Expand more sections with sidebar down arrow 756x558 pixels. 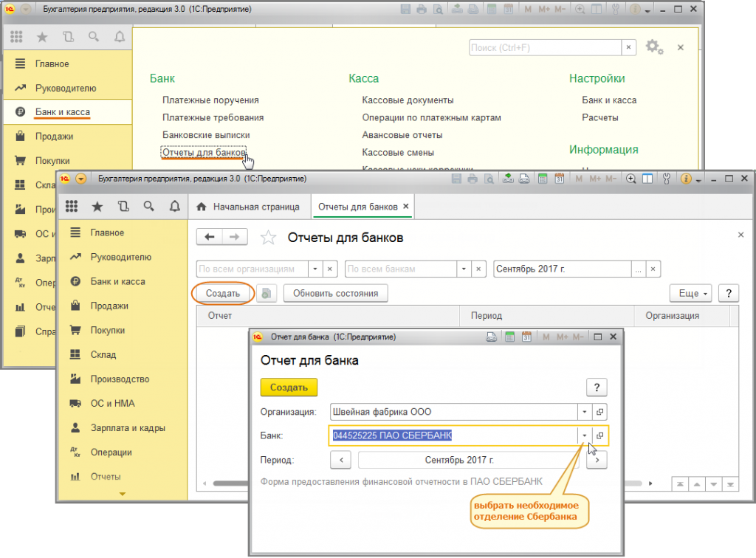click(123, 494)
